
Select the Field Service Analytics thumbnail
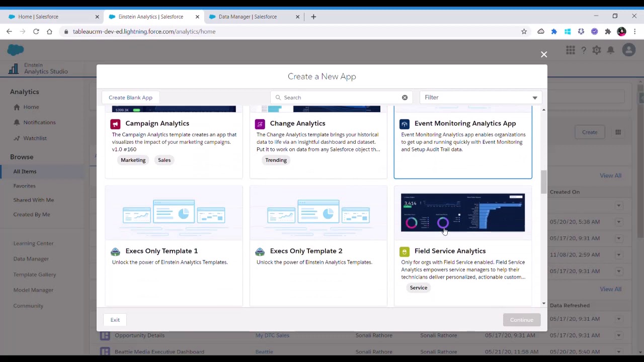click(x=463, y=213)
